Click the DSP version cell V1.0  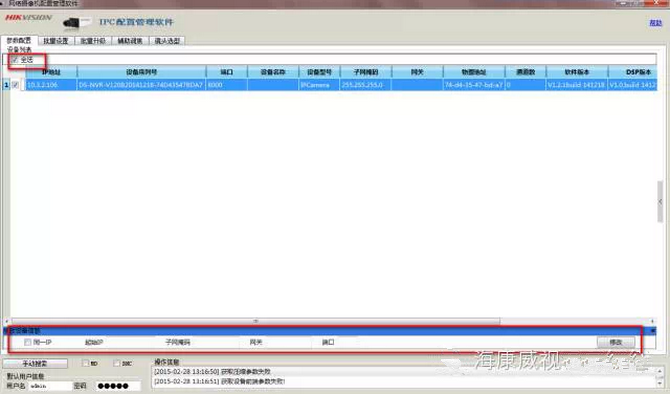click(x=633, y=85)
